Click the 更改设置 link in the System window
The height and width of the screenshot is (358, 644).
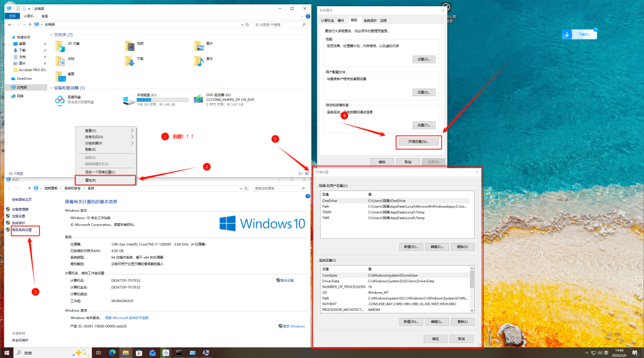pos(287,281)
